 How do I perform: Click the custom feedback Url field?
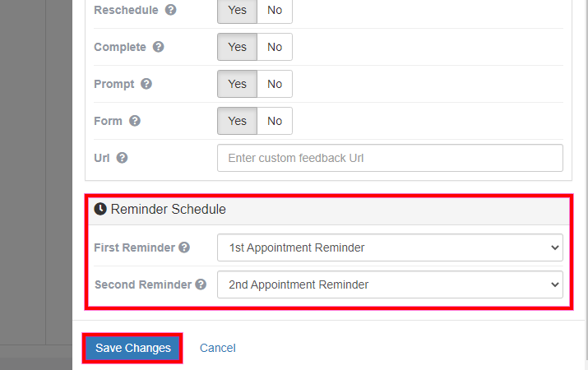coord(390,158)
